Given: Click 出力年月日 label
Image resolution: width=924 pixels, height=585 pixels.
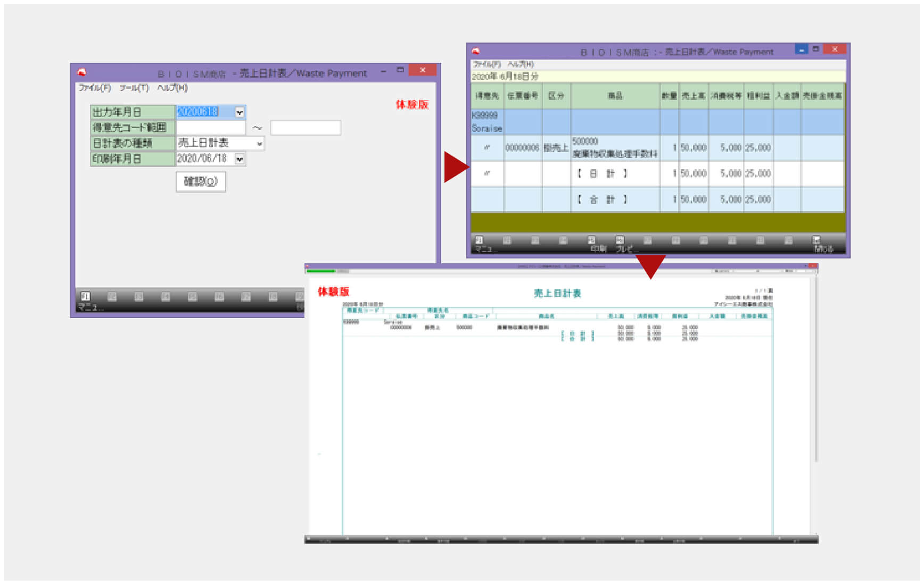Looking at the screenshot, I should pos(133,112).
